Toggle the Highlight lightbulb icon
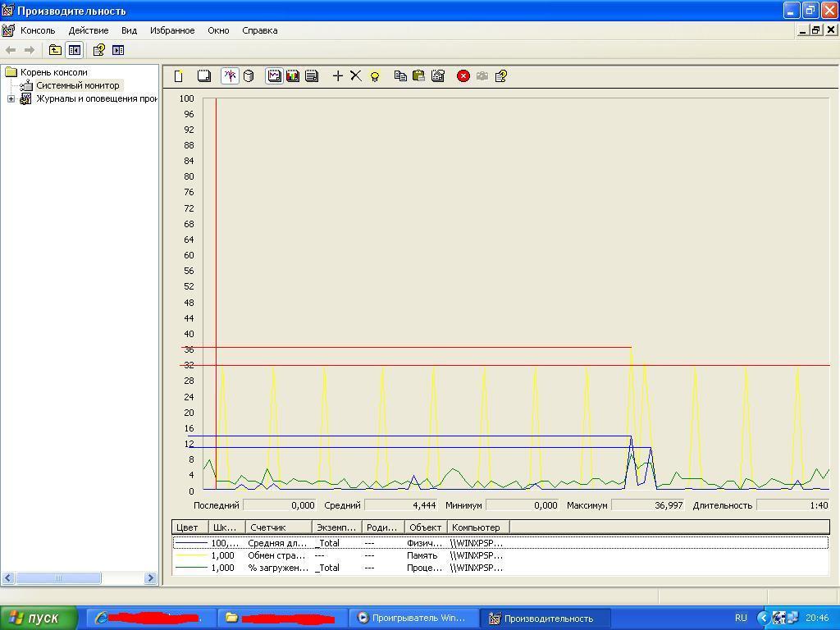Screen dimensions: 840x630 375,75
